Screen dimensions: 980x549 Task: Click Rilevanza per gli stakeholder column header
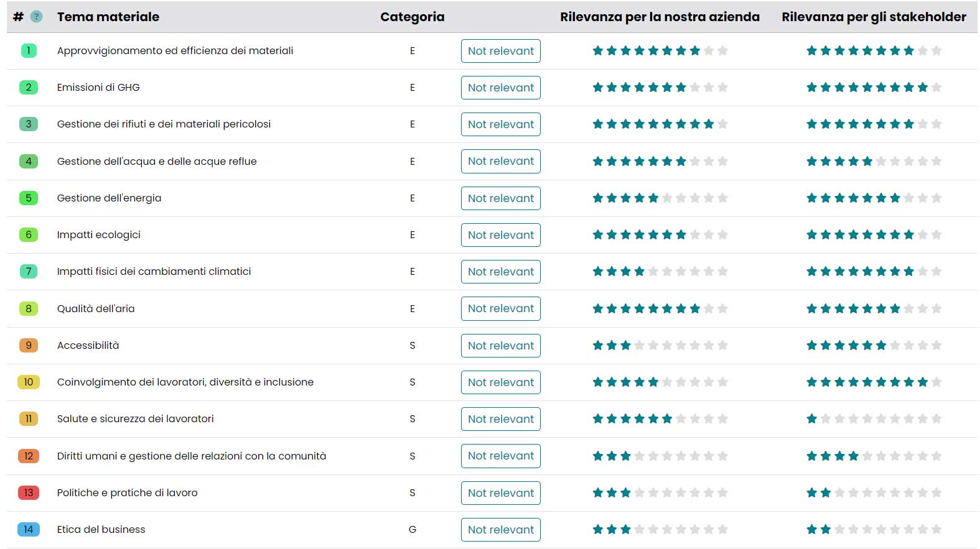(x=874, y=17)
